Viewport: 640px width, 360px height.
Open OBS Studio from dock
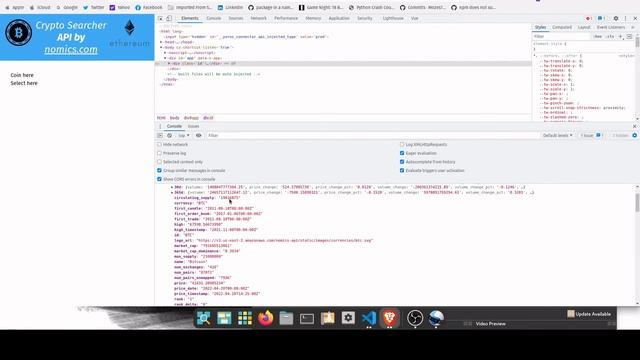tap(415, 318)
